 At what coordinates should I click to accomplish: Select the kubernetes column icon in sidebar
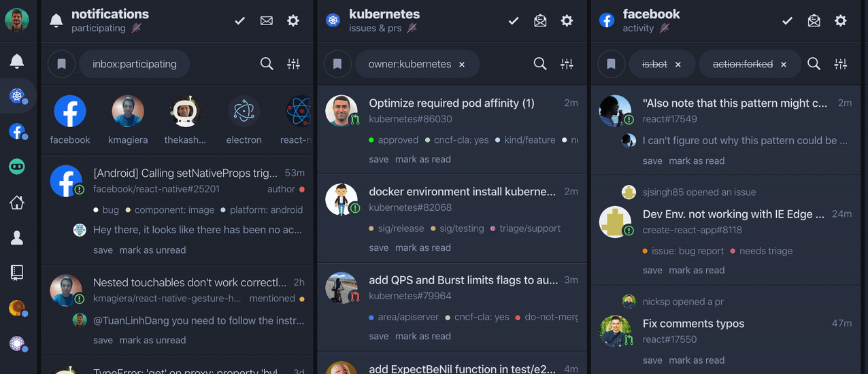click(17, 96)
